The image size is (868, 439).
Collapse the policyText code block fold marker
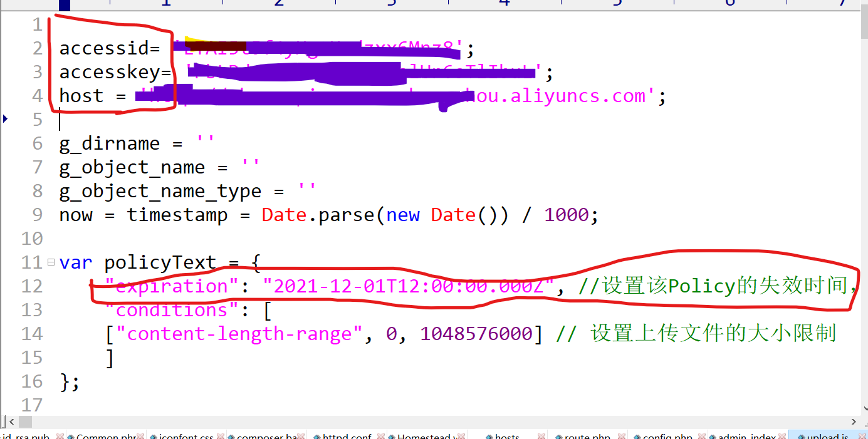click(x=51, y=262)
